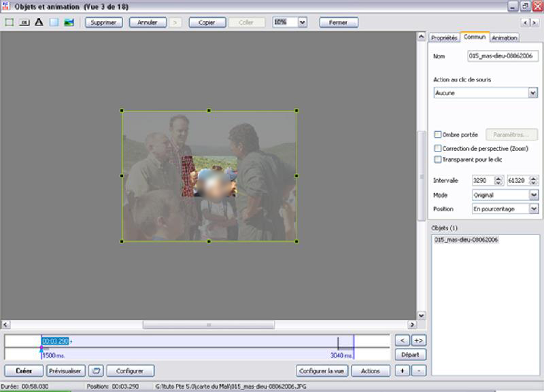
Task: Click Configurer la vue button
Action: pyautogui.click(x=322, y=370)
